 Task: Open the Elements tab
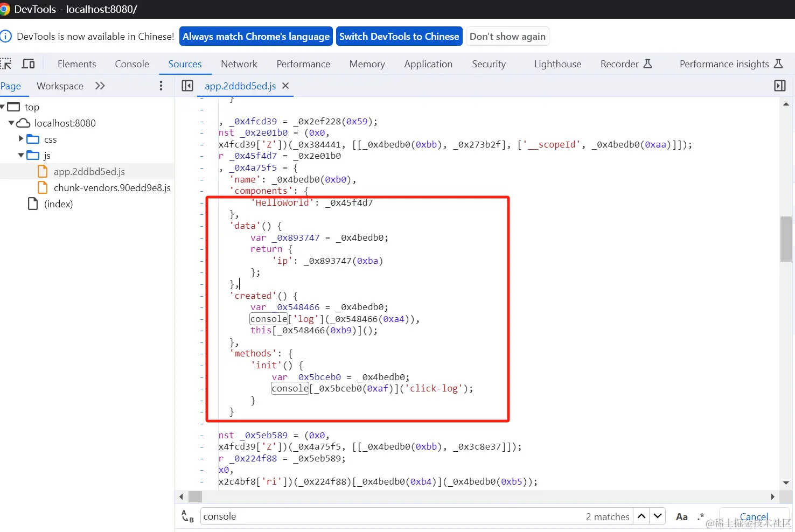point(77,64)
